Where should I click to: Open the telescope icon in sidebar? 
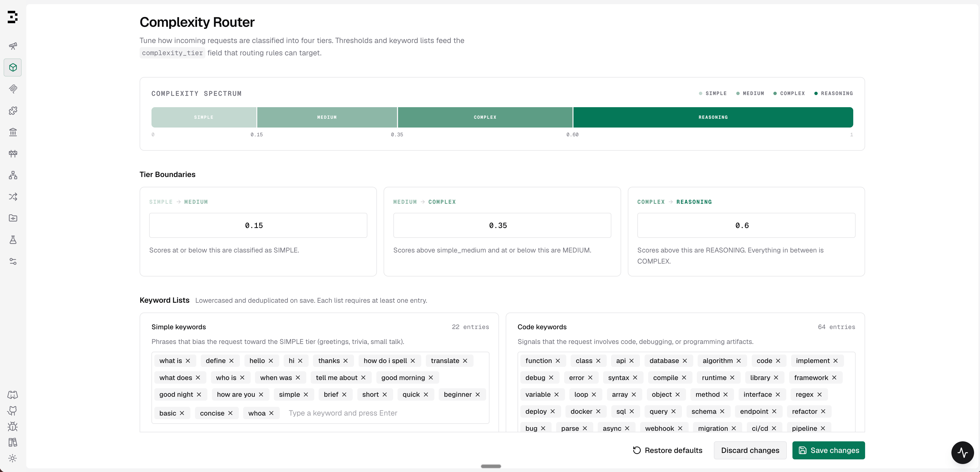[x=13, y=46]
